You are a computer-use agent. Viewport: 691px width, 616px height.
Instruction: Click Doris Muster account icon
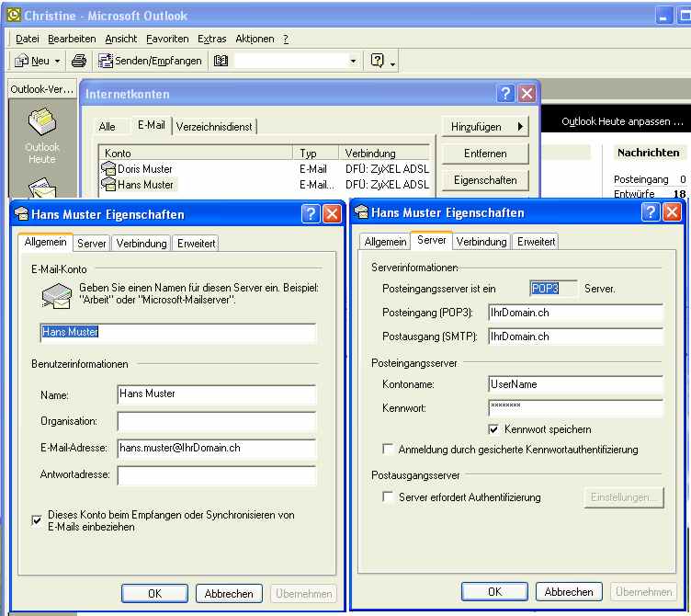(x=108, y=168)
